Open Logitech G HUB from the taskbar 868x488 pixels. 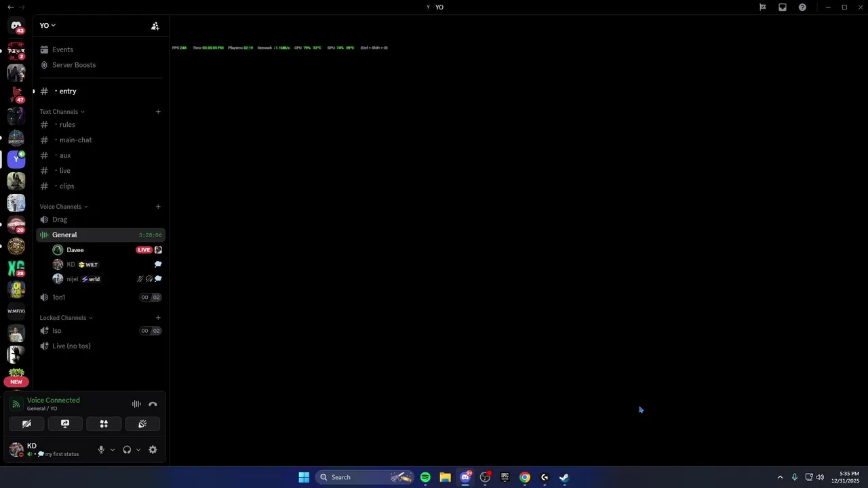545,477
